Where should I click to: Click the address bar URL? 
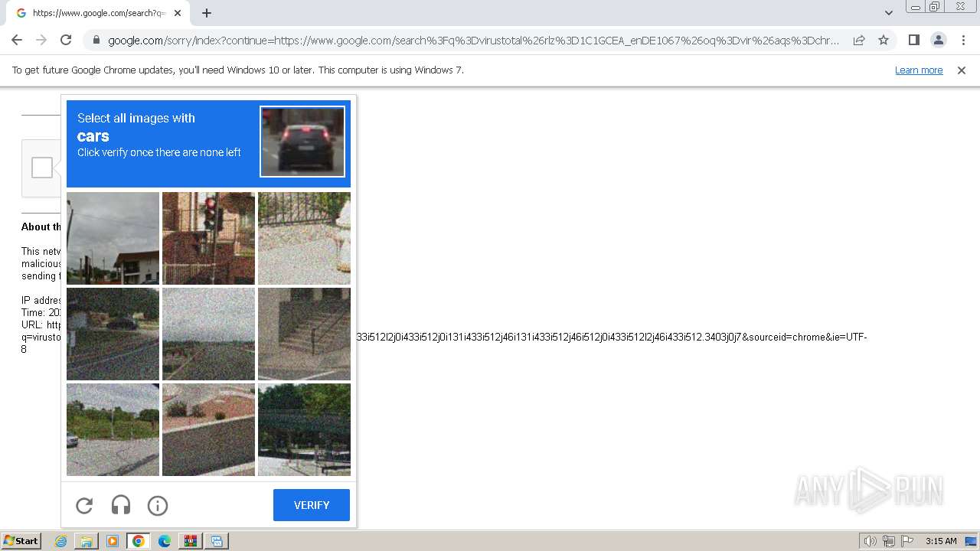click(x=473, y=41)
